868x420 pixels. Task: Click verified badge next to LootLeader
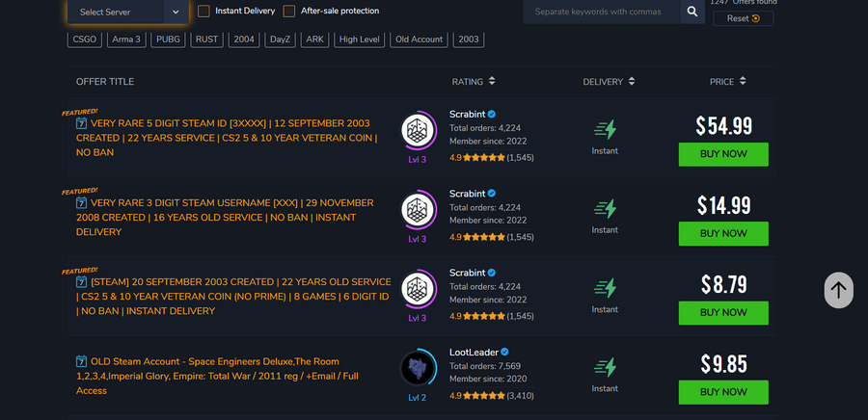[x=504, y=352]
